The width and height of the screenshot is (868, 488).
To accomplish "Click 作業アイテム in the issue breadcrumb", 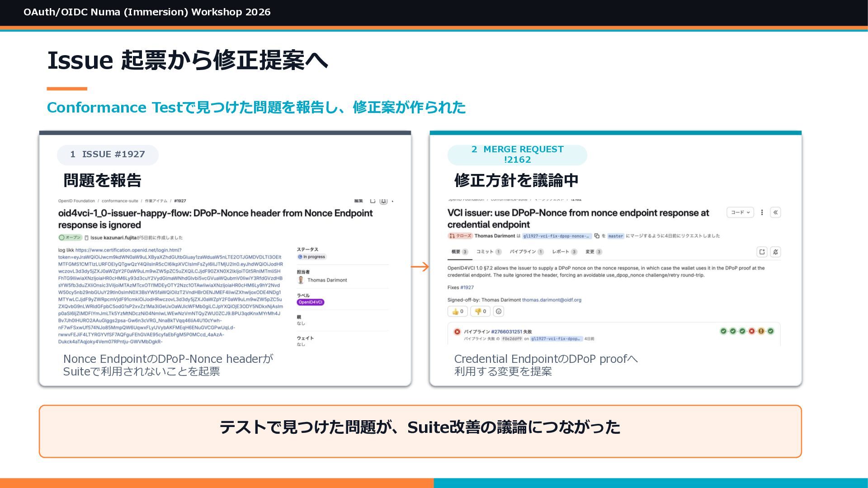I will pyautogui.click(x=156, y=201).
